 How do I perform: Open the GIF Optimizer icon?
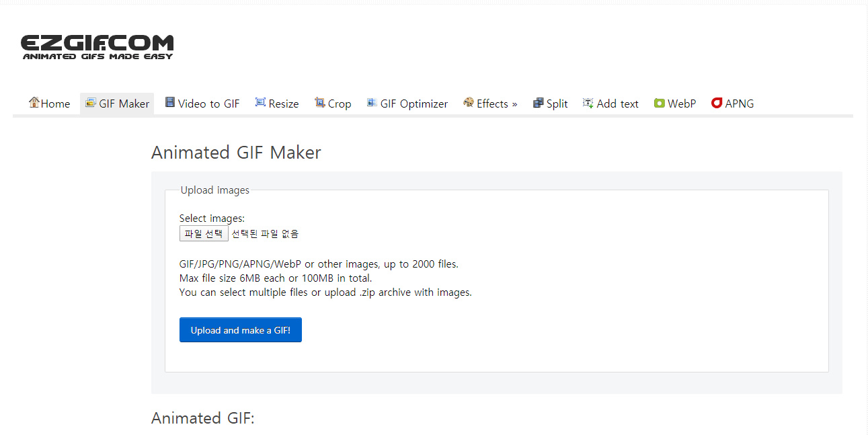point(370,103)
